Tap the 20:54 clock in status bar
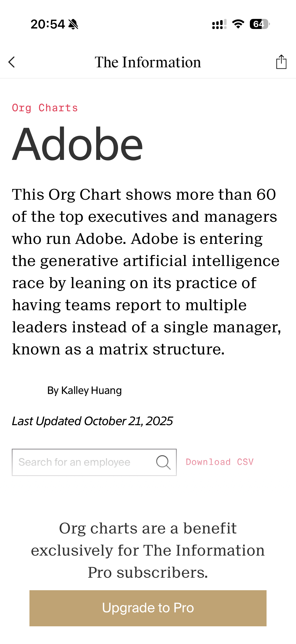The width and height of the screenshot is (296, 644). coord(47,25)
